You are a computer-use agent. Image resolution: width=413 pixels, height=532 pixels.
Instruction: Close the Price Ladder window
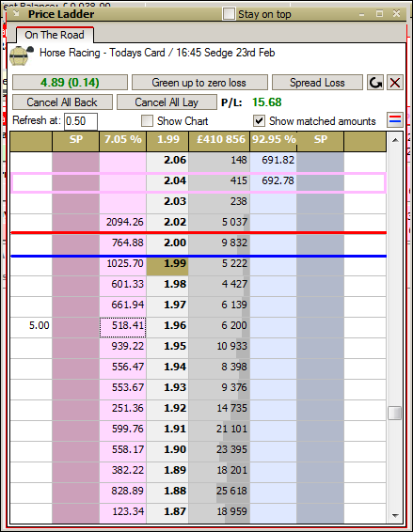[396, 13]
